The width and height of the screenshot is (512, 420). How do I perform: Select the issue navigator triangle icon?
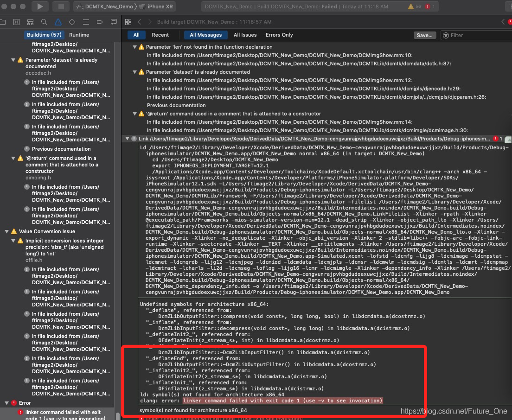tap(58, 22)
